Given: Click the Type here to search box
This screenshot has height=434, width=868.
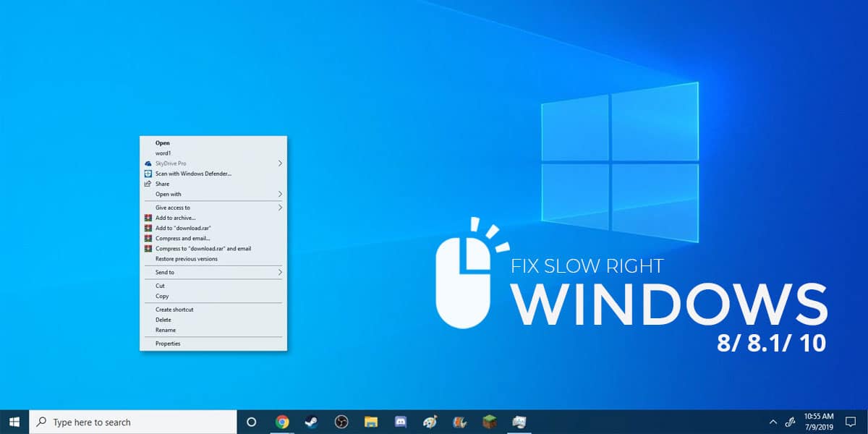Looking at the screenshot, I should 133,422.
